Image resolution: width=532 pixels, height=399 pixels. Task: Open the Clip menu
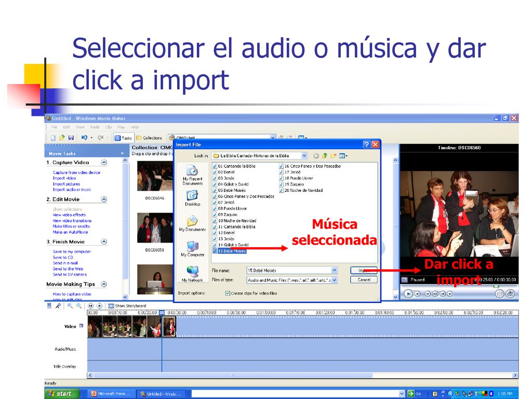point(108,127)
